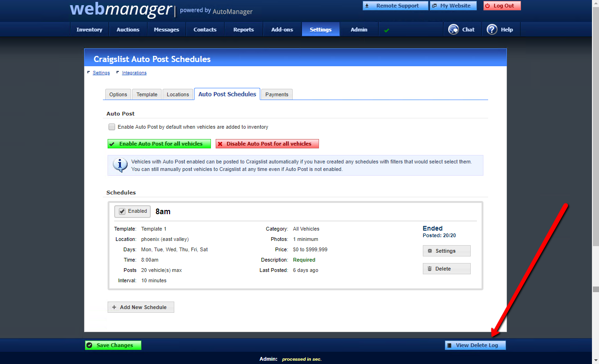Click the 'Required' description value
This screenshot has width=599, height=364.
(x=304, y=260)
